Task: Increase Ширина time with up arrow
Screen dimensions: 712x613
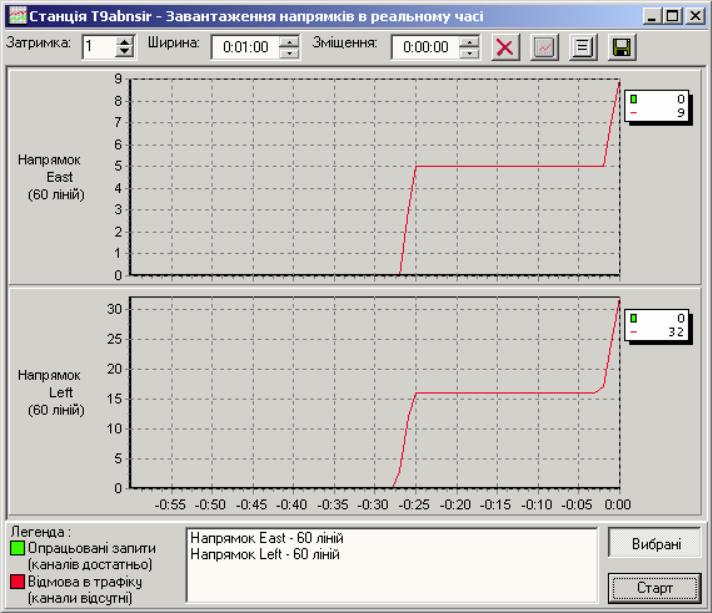Action: [x=288, y=41]
